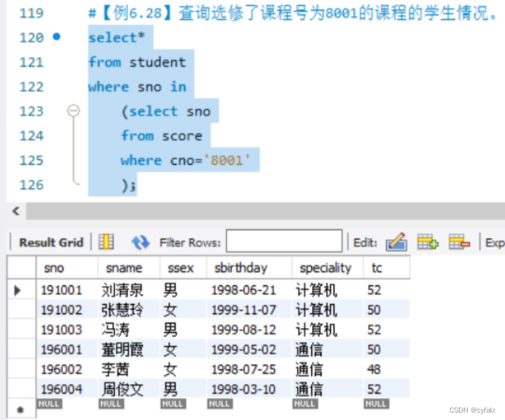Image resolution: width=505 pixels, height=420 pixels.
Task: Click the wrap cell content icon
Action: (106, 242)
